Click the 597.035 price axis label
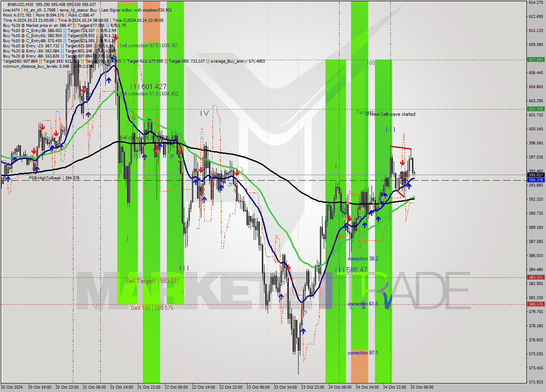This screenshot has width=546, height=392. (x=535, y=157)
